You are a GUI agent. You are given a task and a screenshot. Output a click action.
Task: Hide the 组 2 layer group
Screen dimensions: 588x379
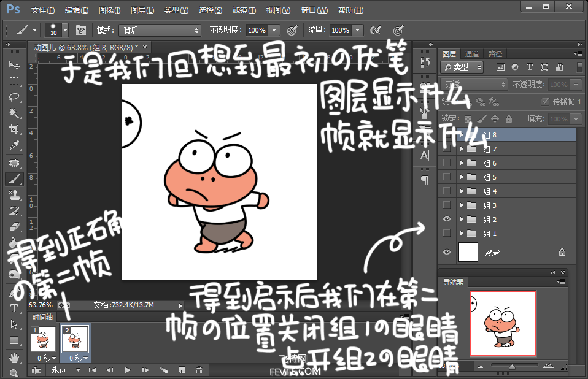447,219
